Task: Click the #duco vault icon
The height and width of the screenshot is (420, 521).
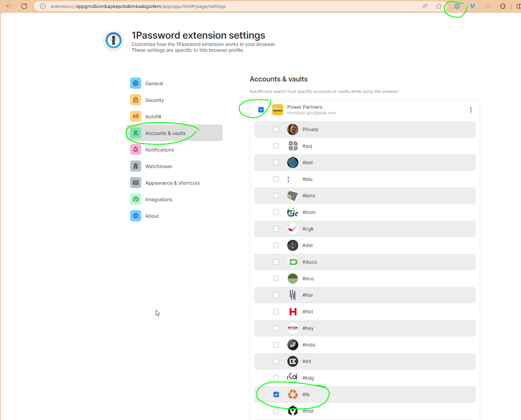Action: (x=293, y=262)
